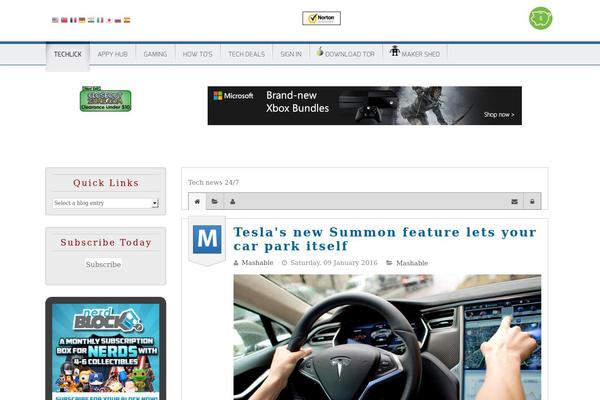The height and width of the screenshot is (400, 600).
Task: Click the envelope icon in blog toolbar
Action: (x=514, y=201)
